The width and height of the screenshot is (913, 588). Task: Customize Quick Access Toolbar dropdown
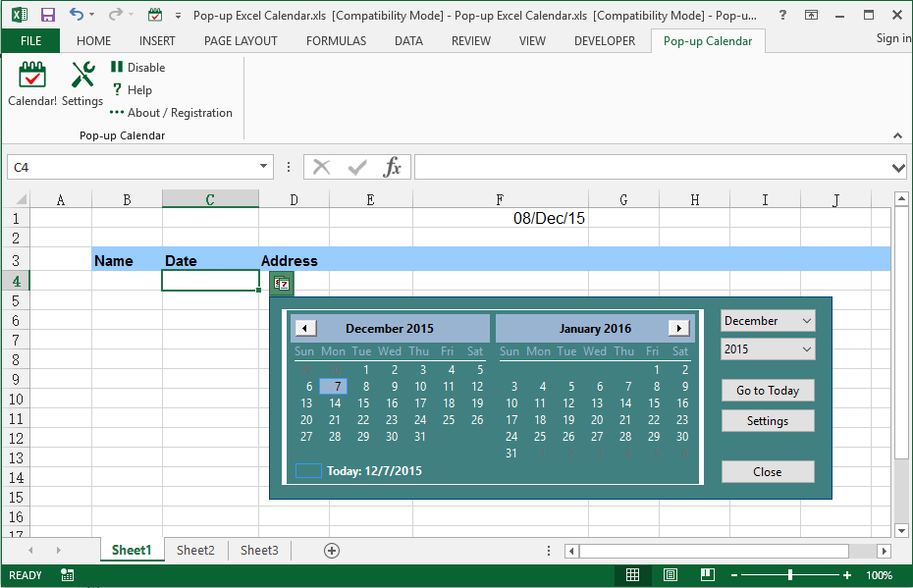point(178,15)
